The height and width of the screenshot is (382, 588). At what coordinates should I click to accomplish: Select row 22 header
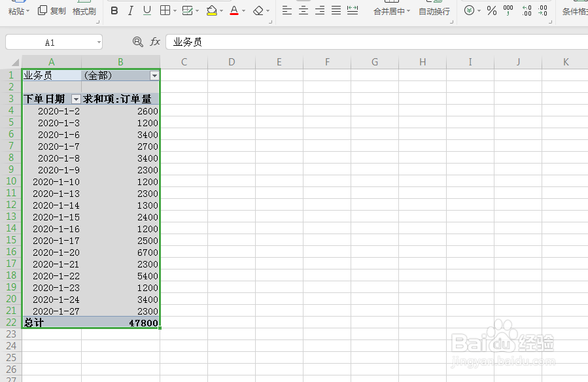[11, 322]
